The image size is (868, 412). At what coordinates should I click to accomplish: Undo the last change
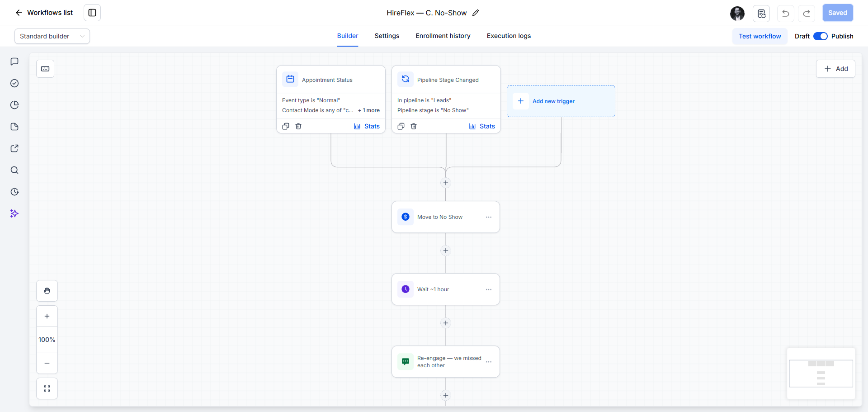786,13
